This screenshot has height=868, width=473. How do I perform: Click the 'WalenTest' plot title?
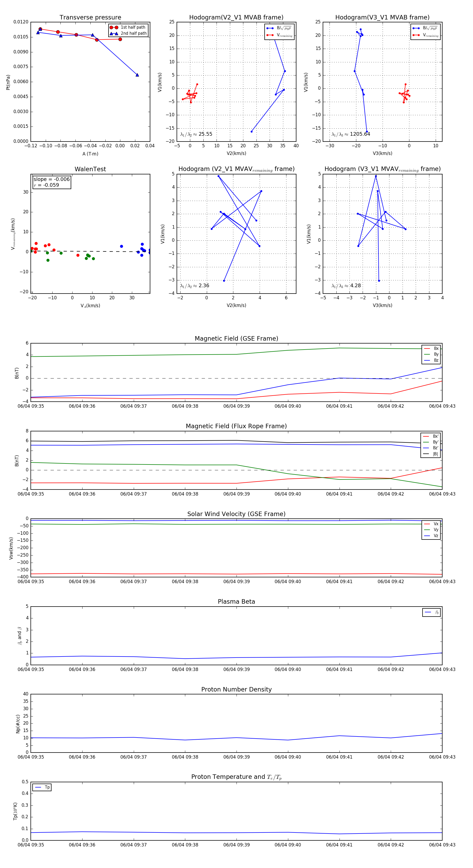[90, 169]
